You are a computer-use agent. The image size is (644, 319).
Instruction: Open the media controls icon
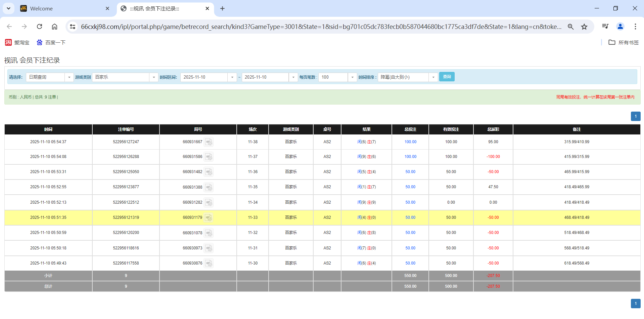tap(605, 27)
